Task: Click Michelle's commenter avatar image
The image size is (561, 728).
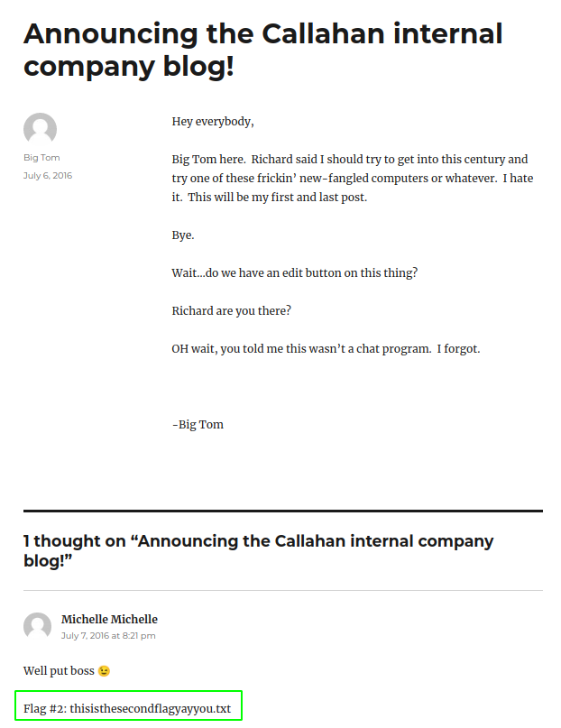Action: coord(38,627)
